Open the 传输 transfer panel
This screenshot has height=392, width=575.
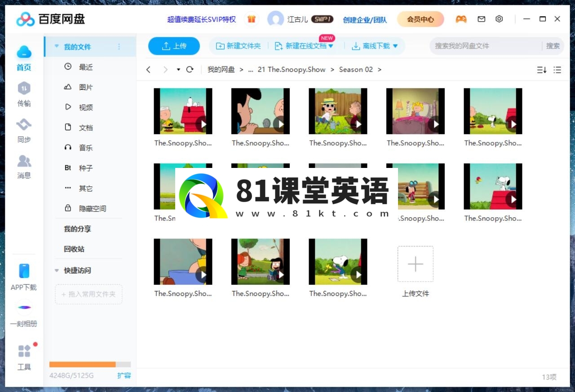[x=24, y=88]
